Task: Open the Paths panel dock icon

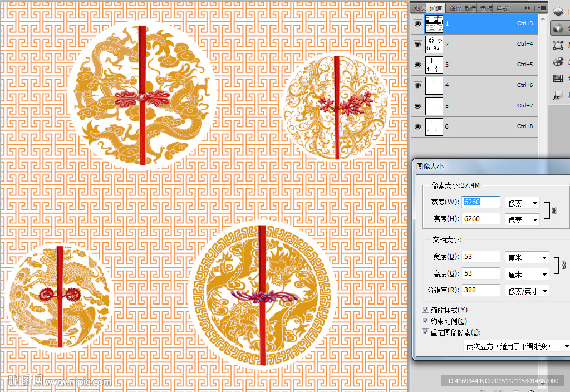Action: (558, 45)
